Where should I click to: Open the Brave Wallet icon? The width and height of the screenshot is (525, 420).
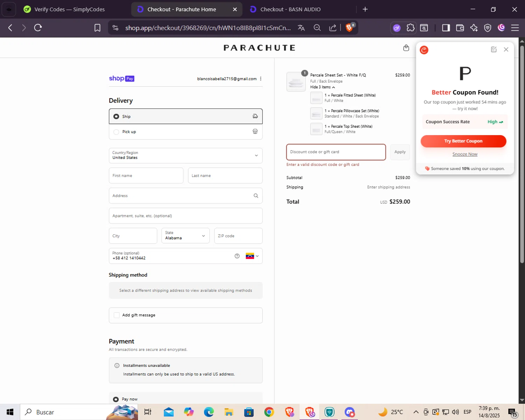point(460,28)
